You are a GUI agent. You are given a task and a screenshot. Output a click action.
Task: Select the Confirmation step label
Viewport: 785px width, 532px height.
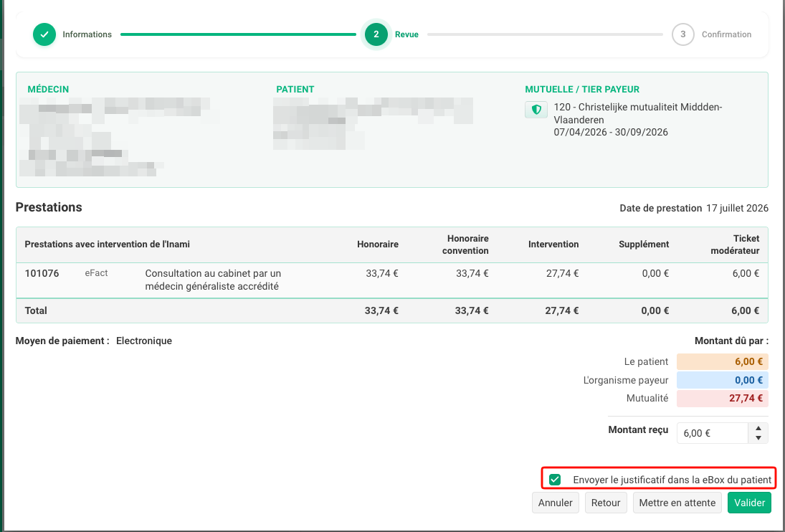[726, 34]
